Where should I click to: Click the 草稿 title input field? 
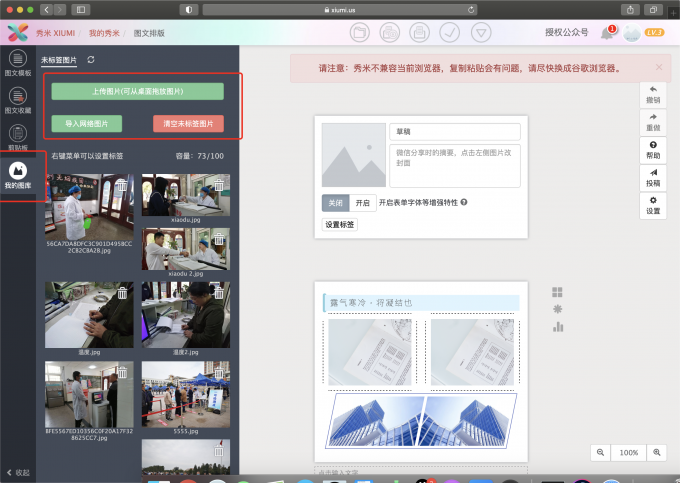454,132
